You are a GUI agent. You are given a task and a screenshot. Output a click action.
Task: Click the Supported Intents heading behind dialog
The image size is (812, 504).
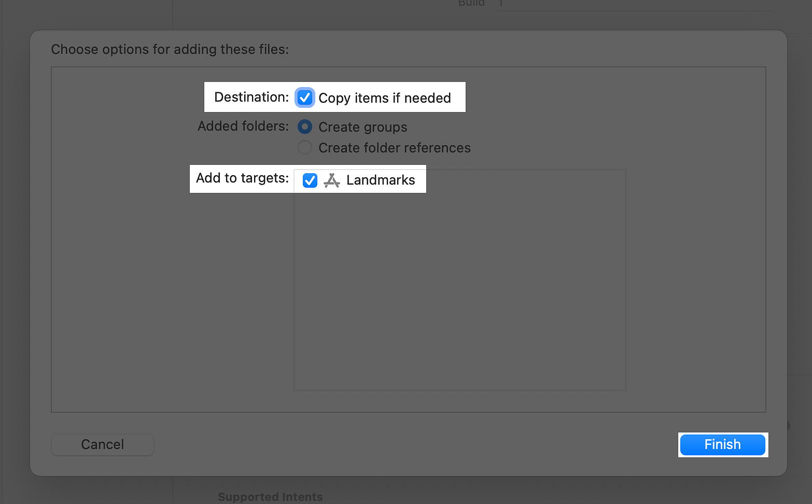[270, 497]
